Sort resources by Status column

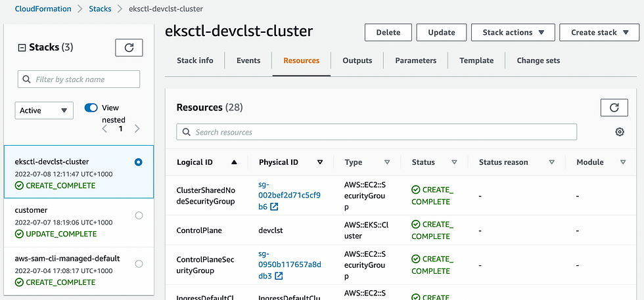click(x=454, y=162)
